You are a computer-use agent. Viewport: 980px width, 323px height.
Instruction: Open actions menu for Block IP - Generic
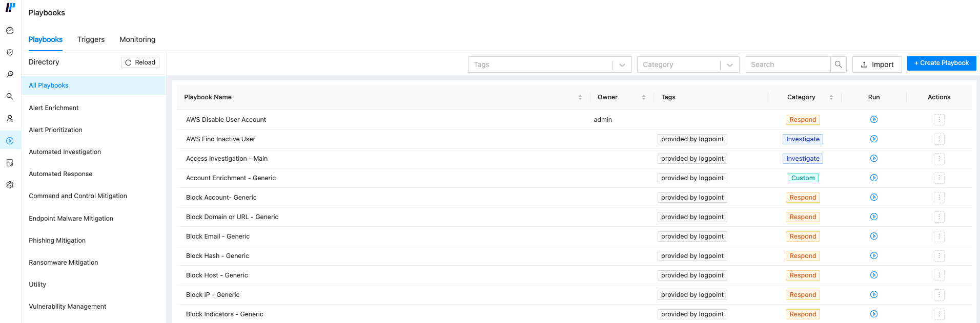tap(938, 295)
